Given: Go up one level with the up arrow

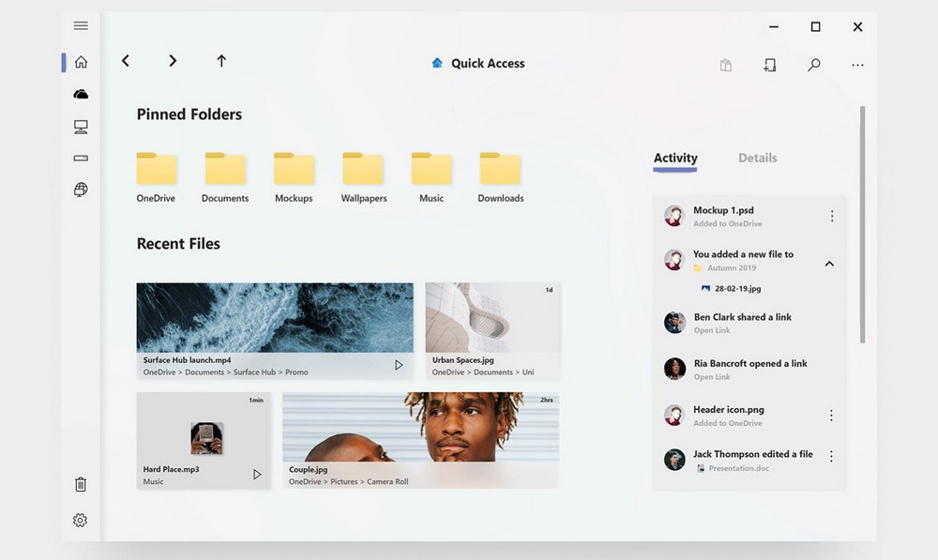Looking at the screenshot, I should click(x=221, y=61).
